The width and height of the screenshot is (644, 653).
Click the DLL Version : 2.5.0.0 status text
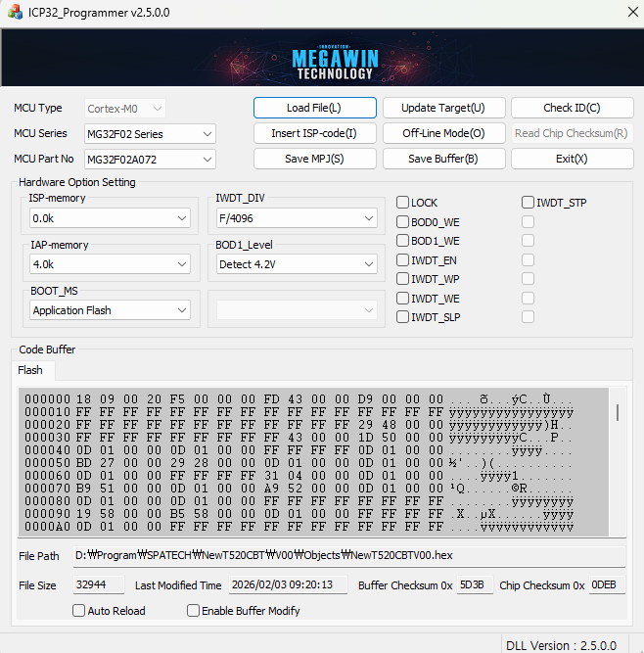[x=561, y=645]
